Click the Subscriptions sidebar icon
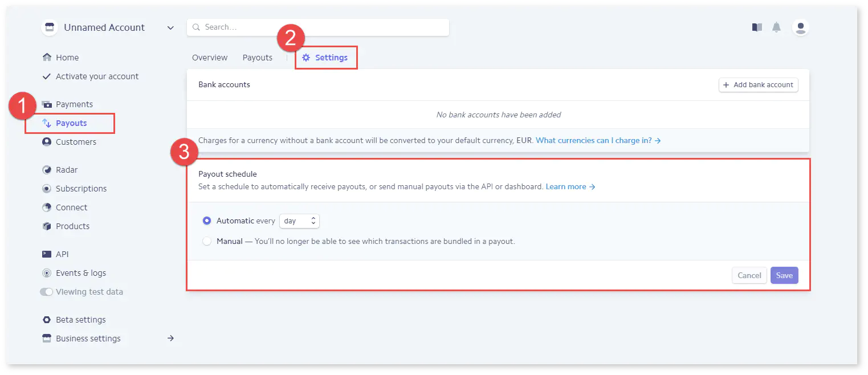868x375 pixels. pyautogui.click(x=47, y=189)
